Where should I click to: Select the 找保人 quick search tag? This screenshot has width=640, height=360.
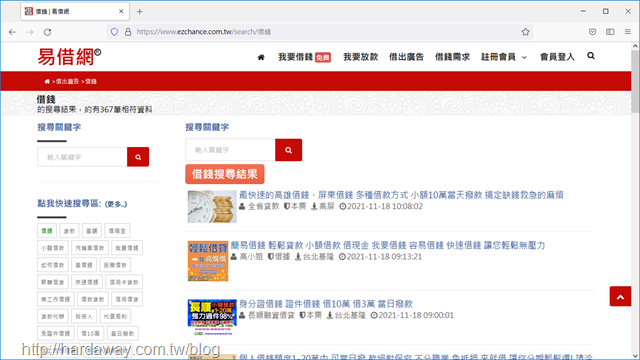point(84,316)
